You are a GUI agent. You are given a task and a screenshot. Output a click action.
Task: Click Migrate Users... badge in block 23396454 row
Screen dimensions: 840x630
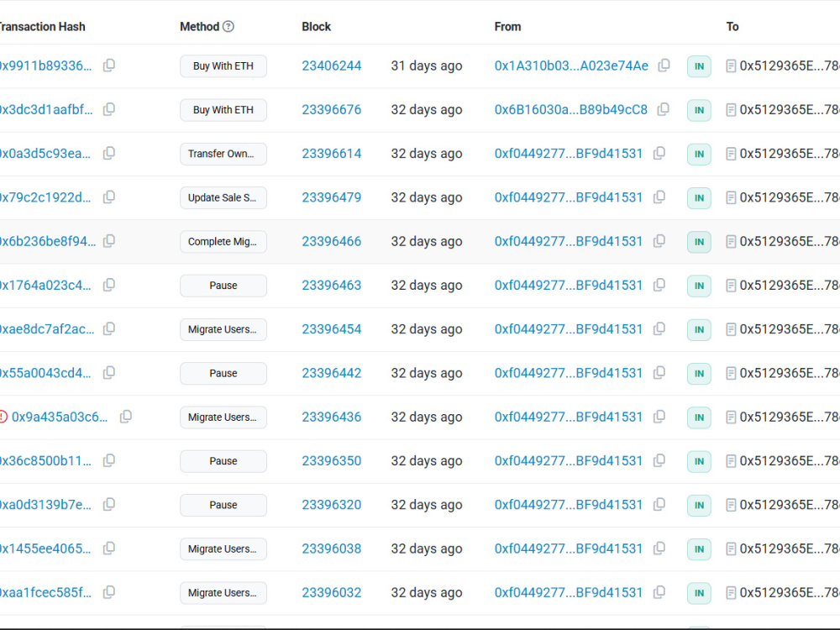pos(223,329)
